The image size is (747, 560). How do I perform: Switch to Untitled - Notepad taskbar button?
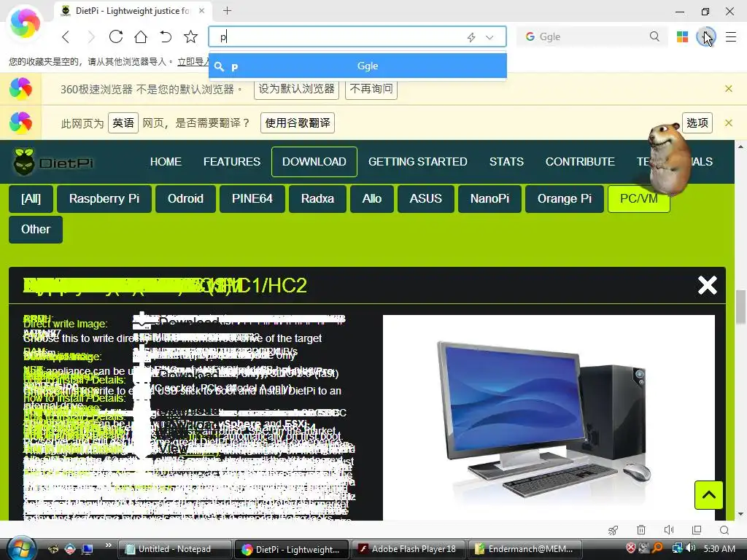point(174,549)
